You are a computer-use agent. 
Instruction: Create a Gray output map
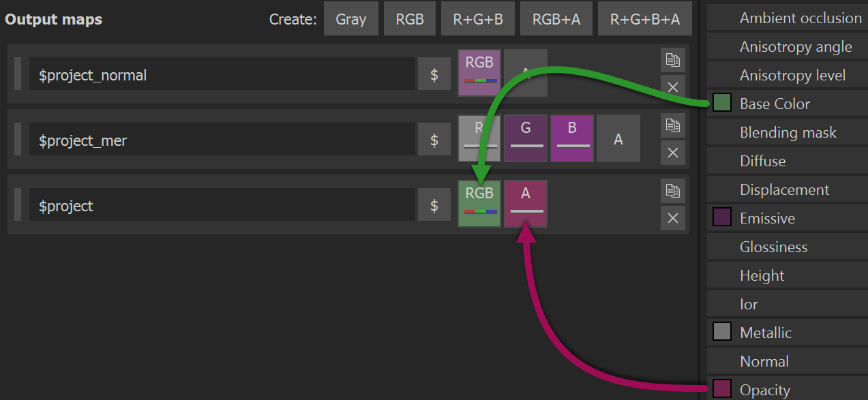[x=350, y=19]
